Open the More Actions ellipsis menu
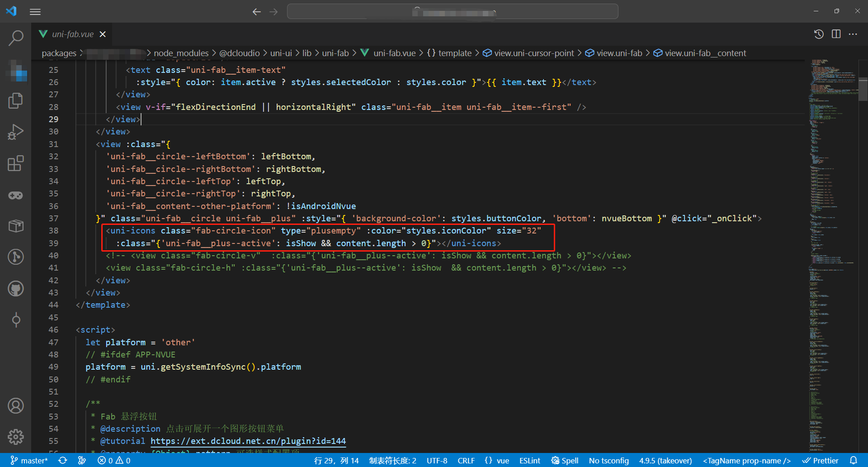The height and width of the screenshot is (467, 868). [854, 34]
